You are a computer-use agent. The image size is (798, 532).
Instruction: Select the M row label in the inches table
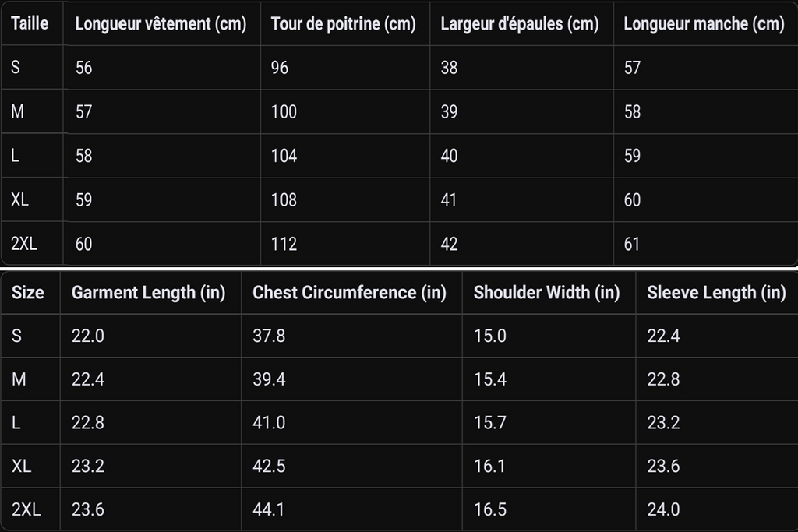(19, 379)
